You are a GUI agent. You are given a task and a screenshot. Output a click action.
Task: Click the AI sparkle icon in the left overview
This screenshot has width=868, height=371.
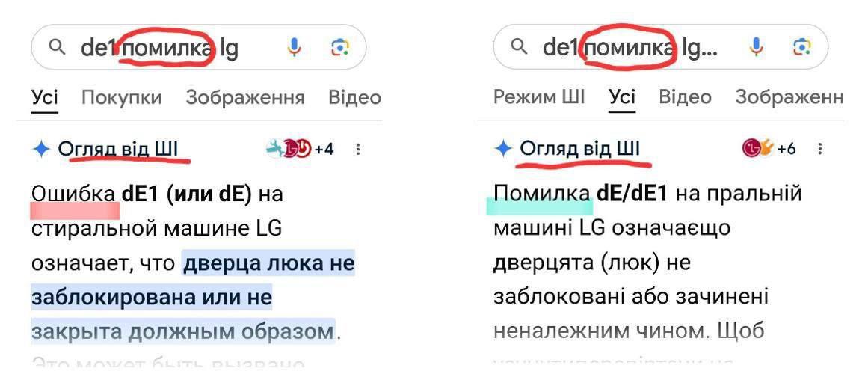pos(41,149)
